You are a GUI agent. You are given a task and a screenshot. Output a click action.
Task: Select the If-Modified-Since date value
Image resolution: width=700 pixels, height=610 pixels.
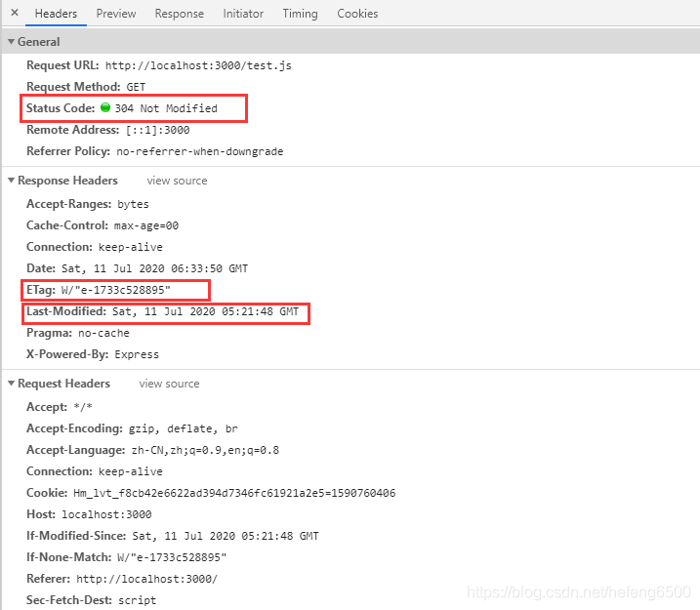tap(226, 536)
